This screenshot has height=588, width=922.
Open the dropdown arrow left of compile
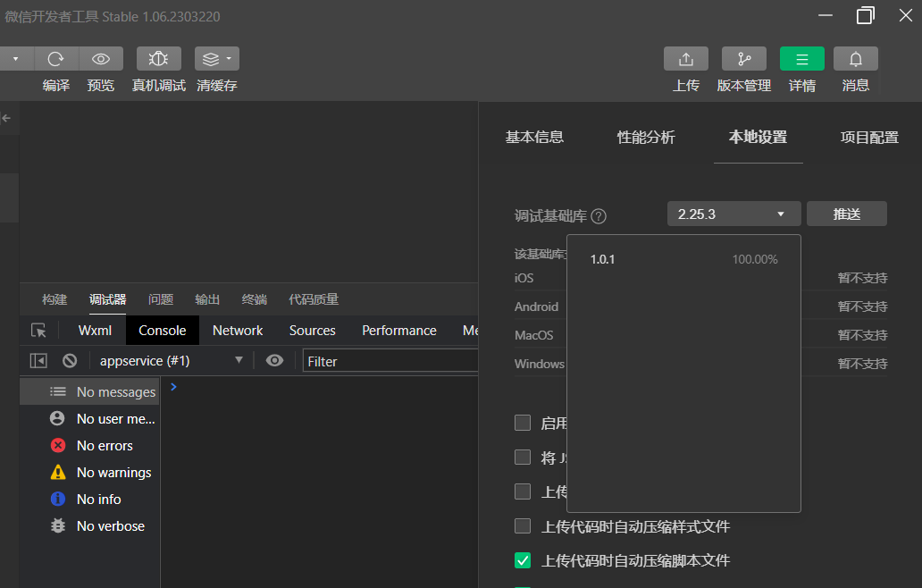click(x=16, y=59)
